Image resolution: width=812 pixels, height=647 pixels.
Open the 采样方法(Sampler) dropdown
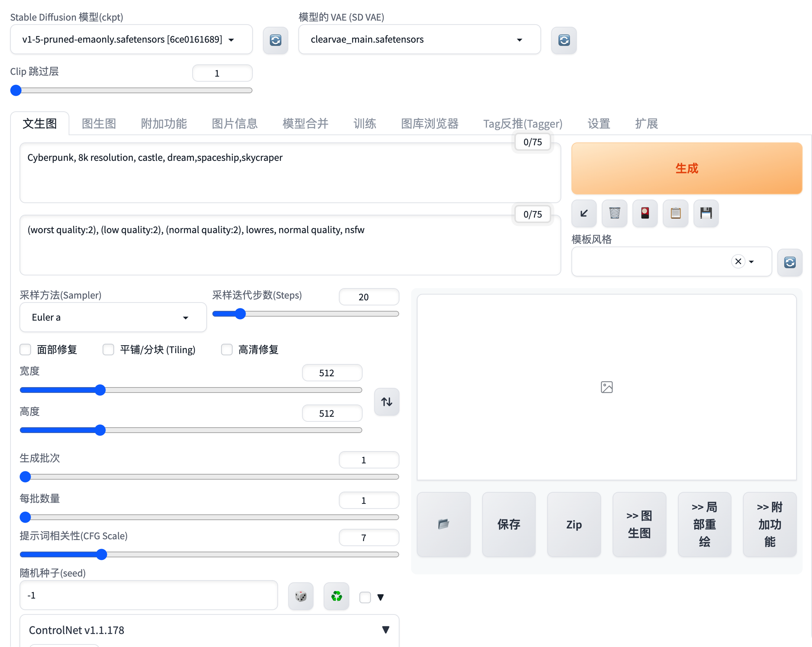[113, 317]
